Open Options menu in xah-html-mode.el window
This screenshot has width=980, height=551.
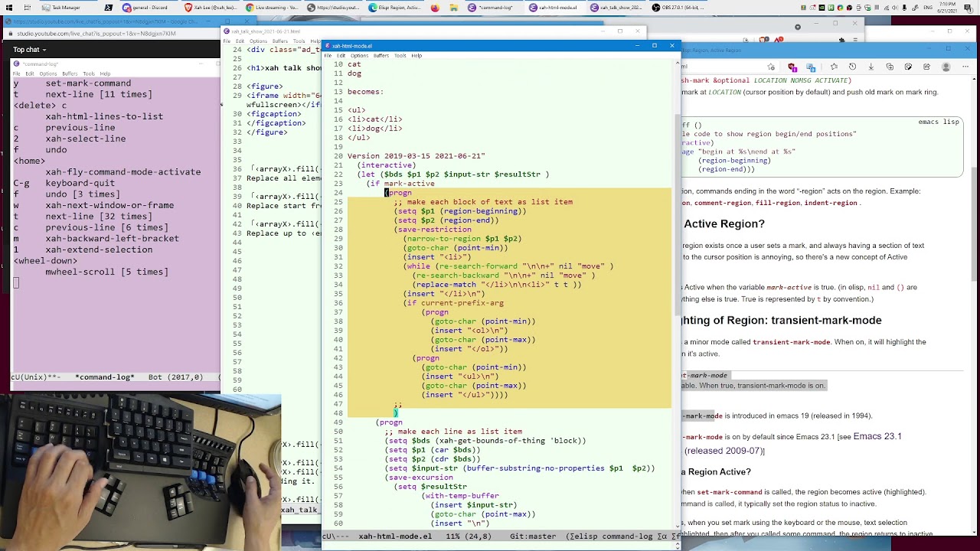(x=359, y=56)
